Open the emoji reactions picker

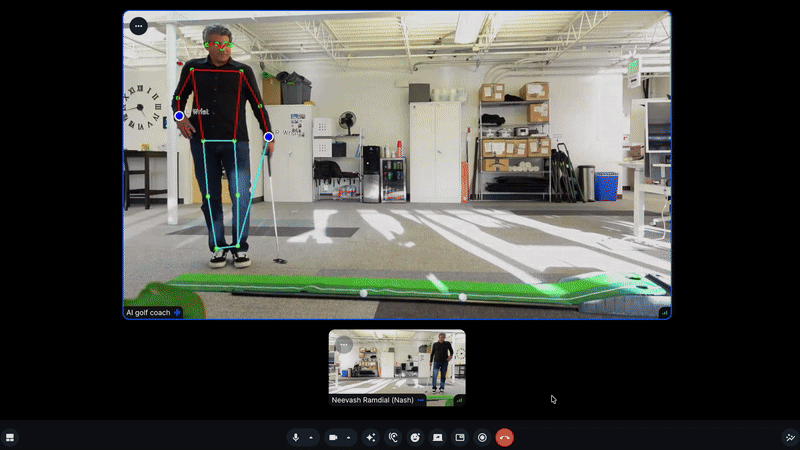(415, 437)
